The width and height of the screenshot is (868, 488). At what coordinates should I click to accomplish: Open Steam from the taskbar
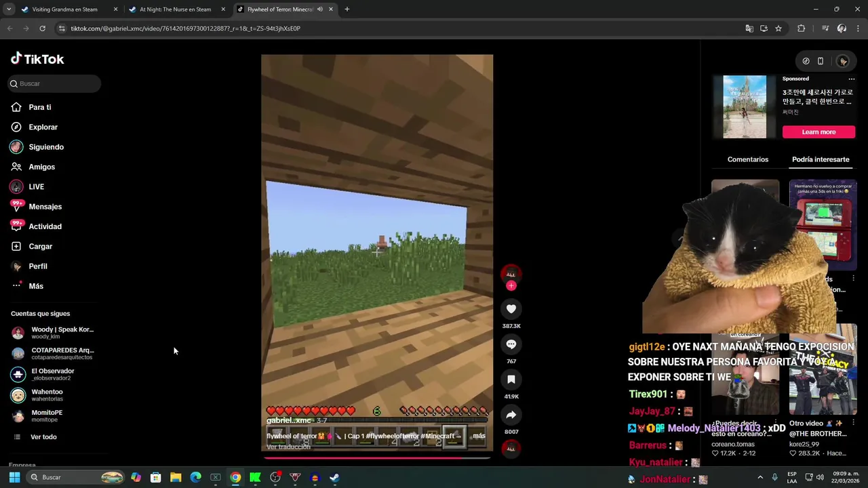click(334, 477)
